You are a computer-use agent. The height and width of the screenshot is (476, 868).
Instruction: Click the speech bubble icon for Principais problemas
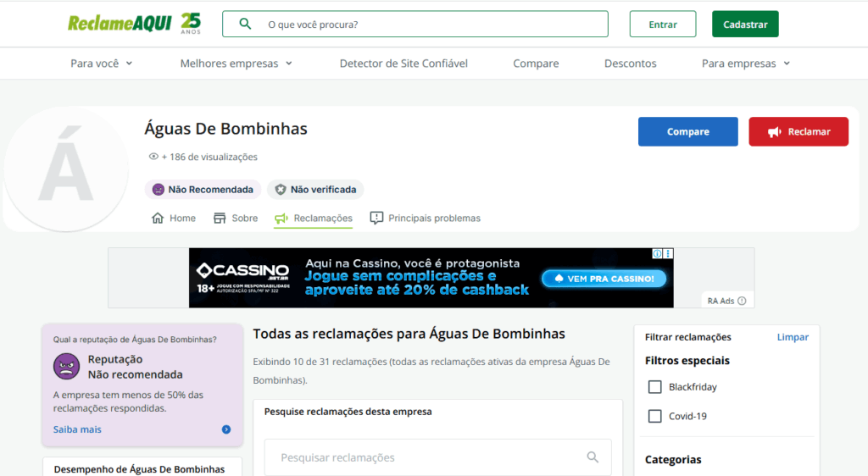coord(376,218)
